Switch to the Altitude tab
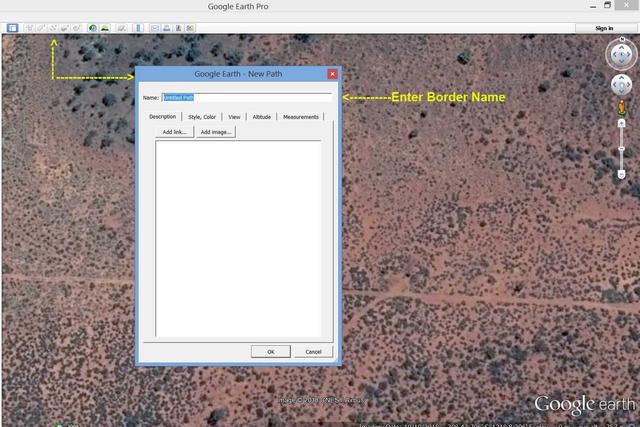Viewport: 640px width, 427px height. (262, 117)
